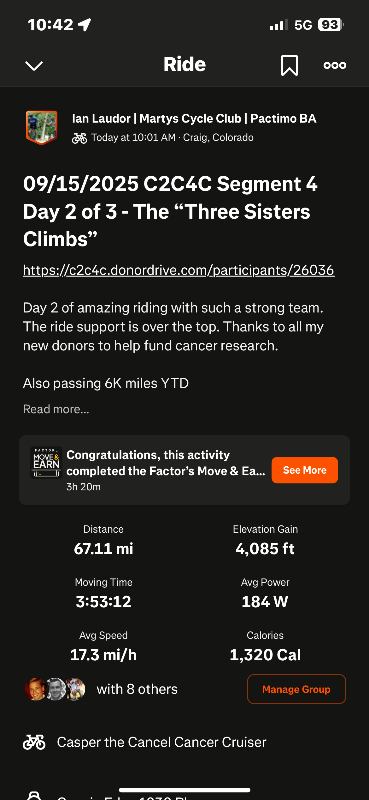Viewport: 369px width, 800px height.
Task: Open gear Casper the Cancel Cancer Cruiser
Action: 161,742
